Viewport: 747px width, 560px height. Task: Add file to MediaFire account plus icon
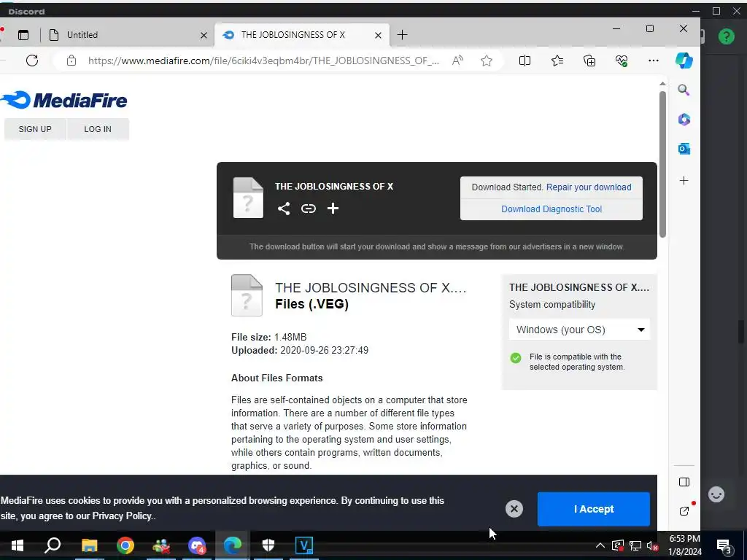click(x=333, y=208)
